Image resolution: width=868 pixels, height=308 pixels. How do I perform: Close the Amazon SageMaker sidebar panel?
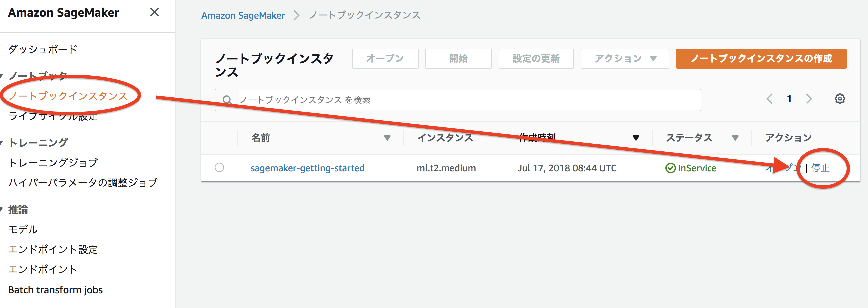154,12
